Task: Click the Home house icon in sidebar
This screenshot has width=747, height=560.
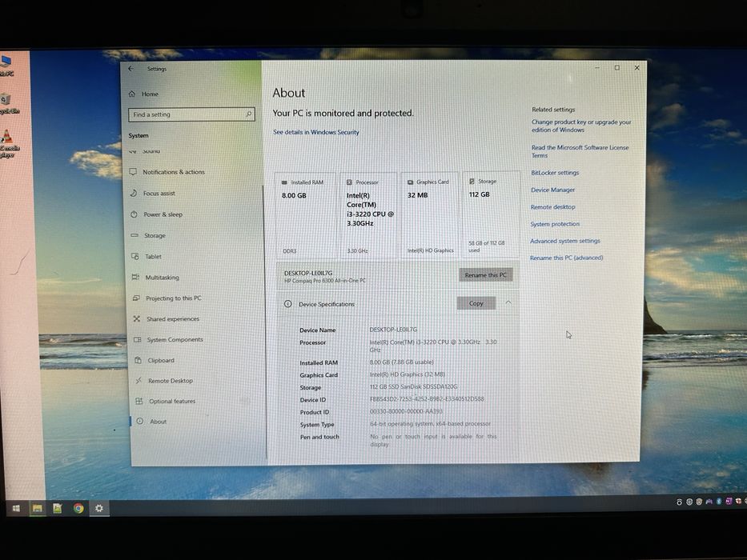Action: 132,94
